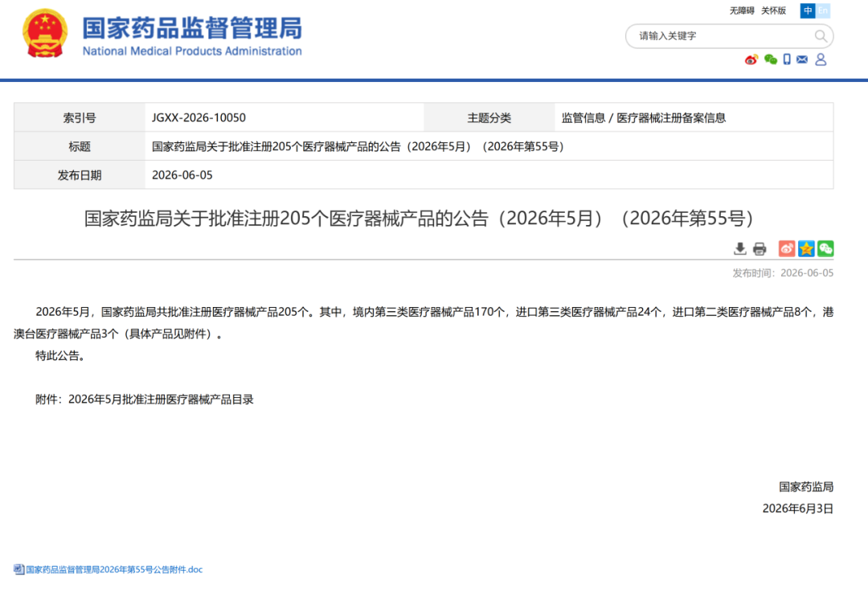The height and width of the screenshot is (610, 868).
Task: Click 特此公告。 line
Action: click(59, 356)
